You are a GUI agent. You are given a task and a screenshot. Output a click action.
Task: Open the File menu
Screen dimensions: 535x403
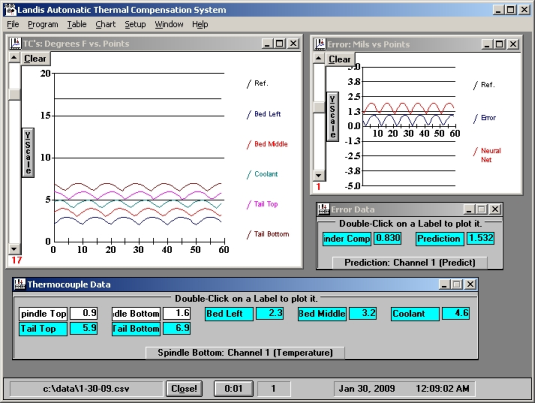[x=13, y=24]
